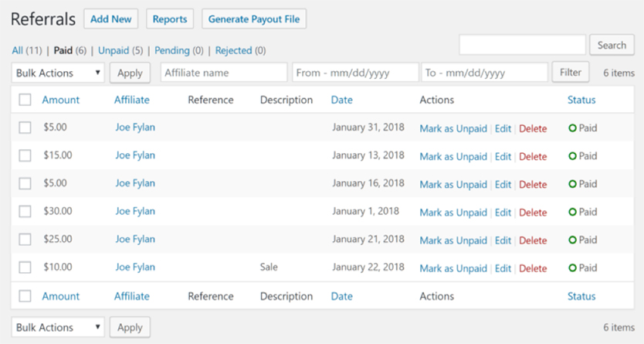Open the Reports page button
This screenshot has width=644, height=344.
[170, 19]
